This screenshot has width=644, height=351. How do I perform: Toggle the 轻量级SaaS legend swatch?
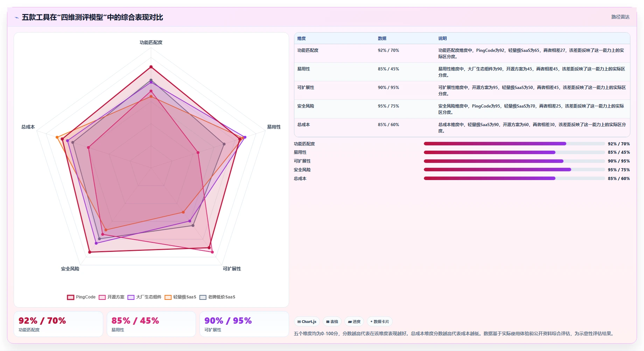click(168, 297)
